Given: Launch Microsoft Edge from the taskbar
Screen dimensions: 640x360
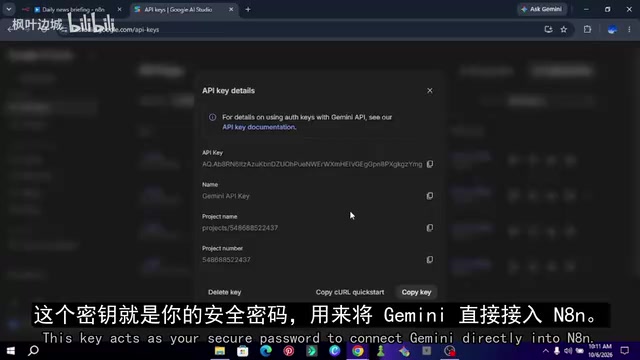Looking at the screenshot, I should click(266, 351).
